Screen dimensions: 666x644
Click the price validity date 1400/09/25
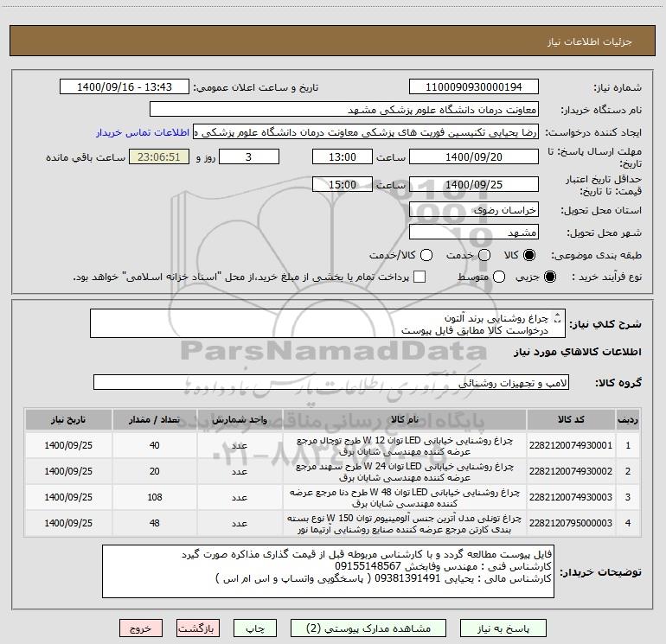click(474, 185)
